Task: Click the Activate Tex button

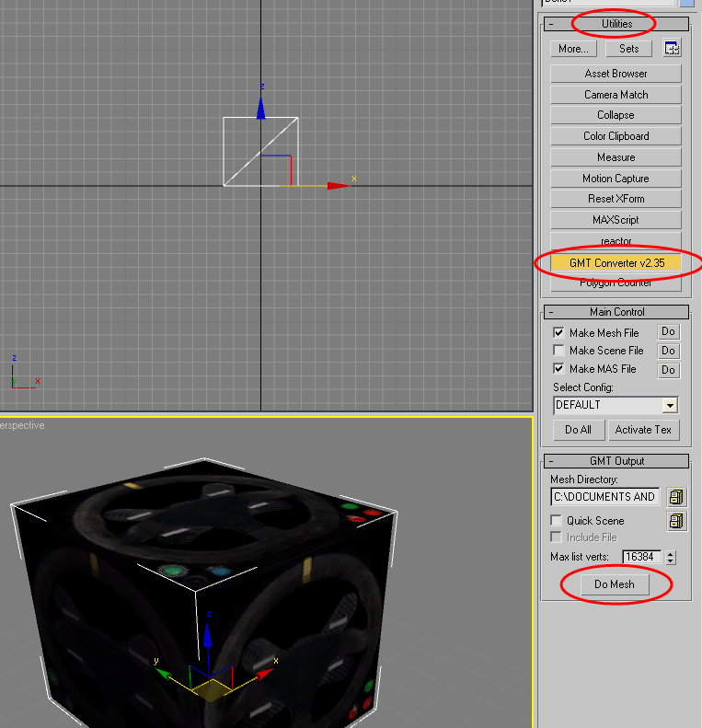Action: click(643, 430)
